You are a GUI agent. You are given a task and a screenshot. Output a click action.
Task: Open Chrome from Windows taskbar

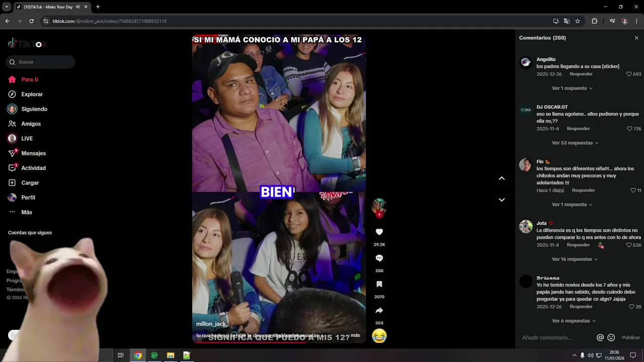[138, 355]
